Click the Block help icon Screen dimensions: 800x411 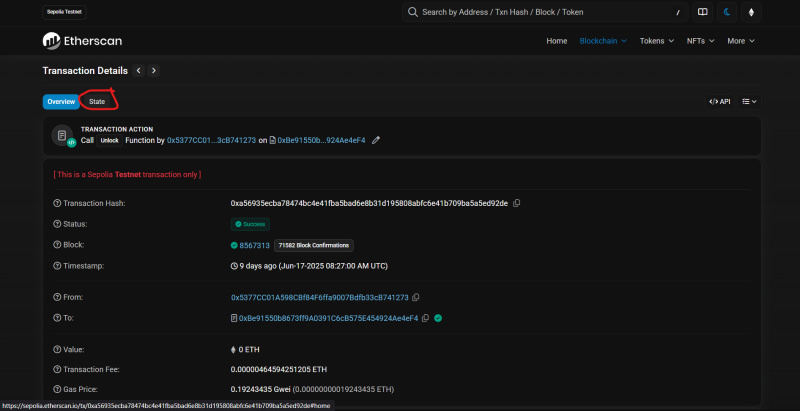point(57,245)
